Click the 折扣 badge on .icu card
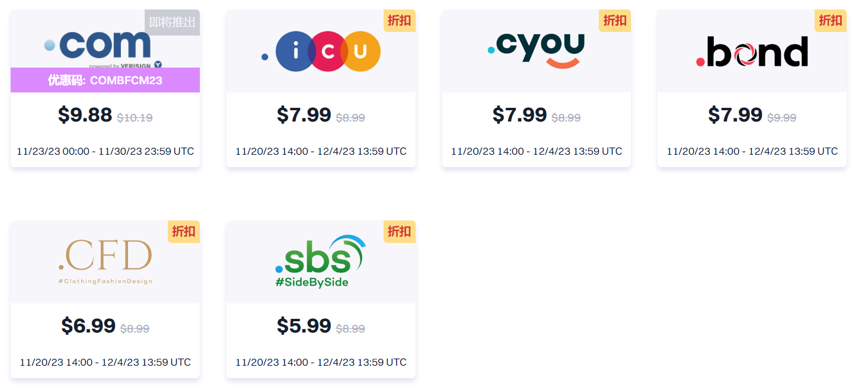 pos(399,21)
